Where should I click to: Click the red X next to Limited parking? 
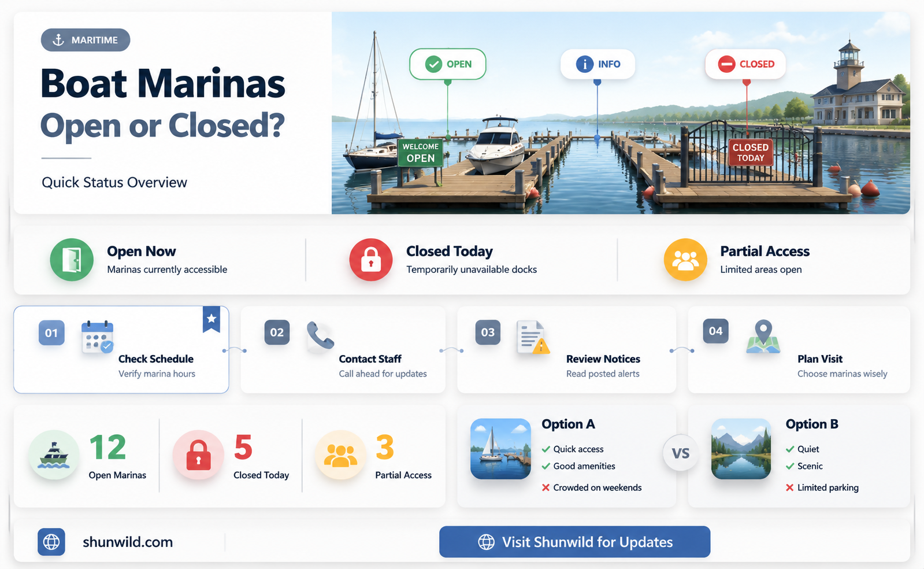click(790, 487)
